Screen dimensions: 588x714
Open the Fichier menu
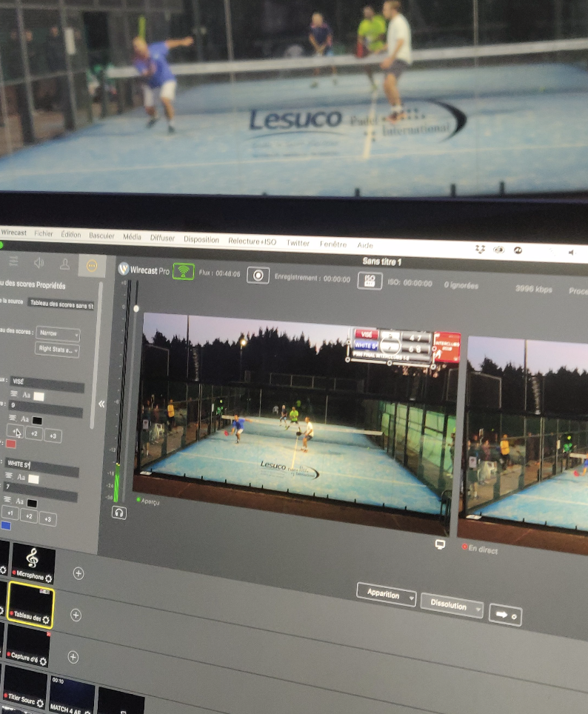pos(44,233)
